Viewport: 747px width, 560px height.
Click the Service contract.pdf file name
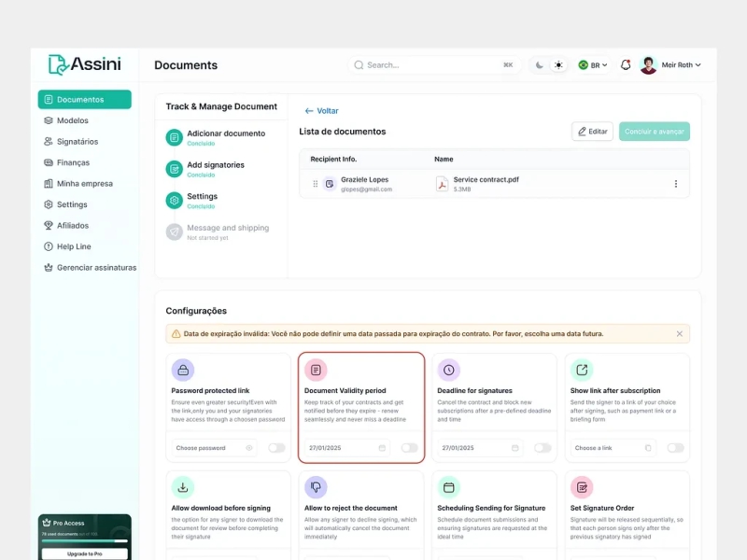coord(486,179)
